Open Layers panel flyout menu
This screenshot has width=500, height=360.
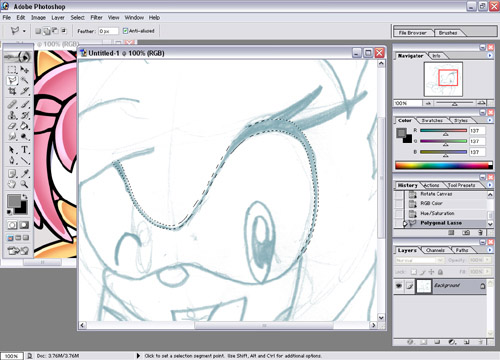click(x=490, y=250)
